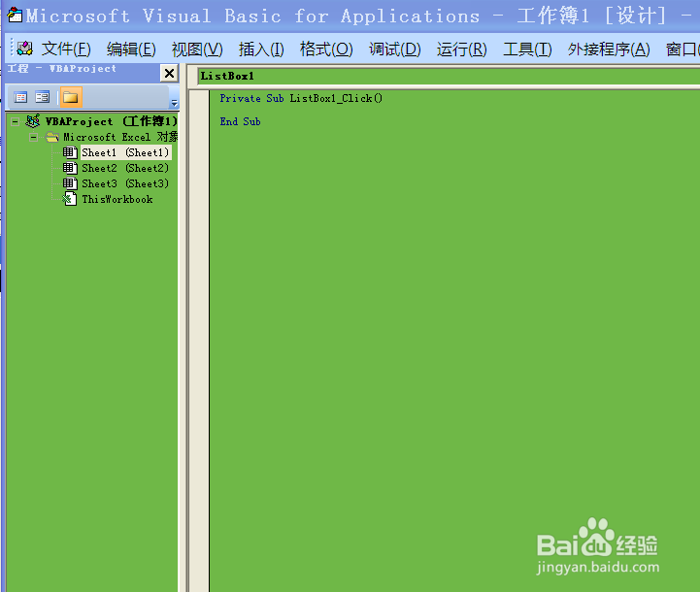Click the Sheet3 worksheet icon
700x592 pixels.
pos(70,183)
